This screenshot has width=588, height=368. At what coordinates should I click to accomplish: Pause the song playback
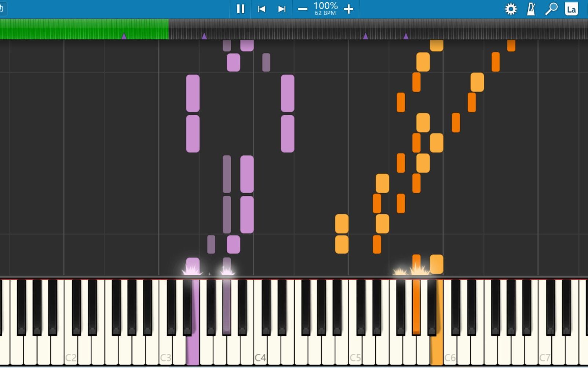[x=240, y=9]
